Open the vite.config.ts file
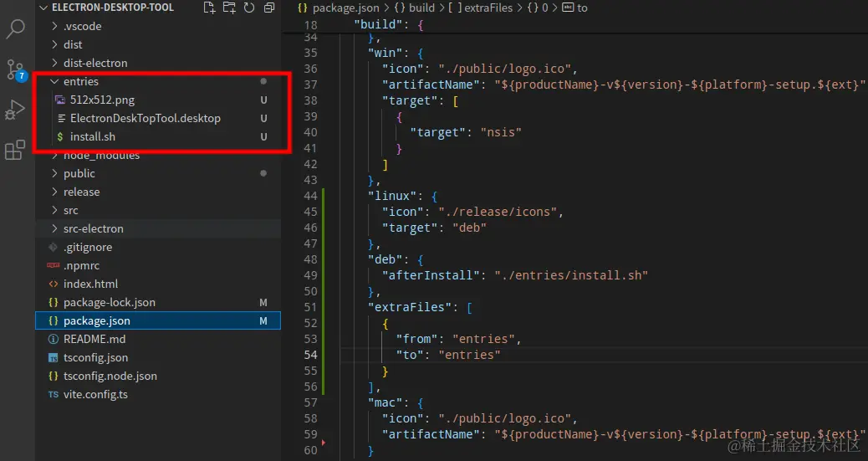The width and height of the screenshot is (868, 461). [x=158, y=395]
